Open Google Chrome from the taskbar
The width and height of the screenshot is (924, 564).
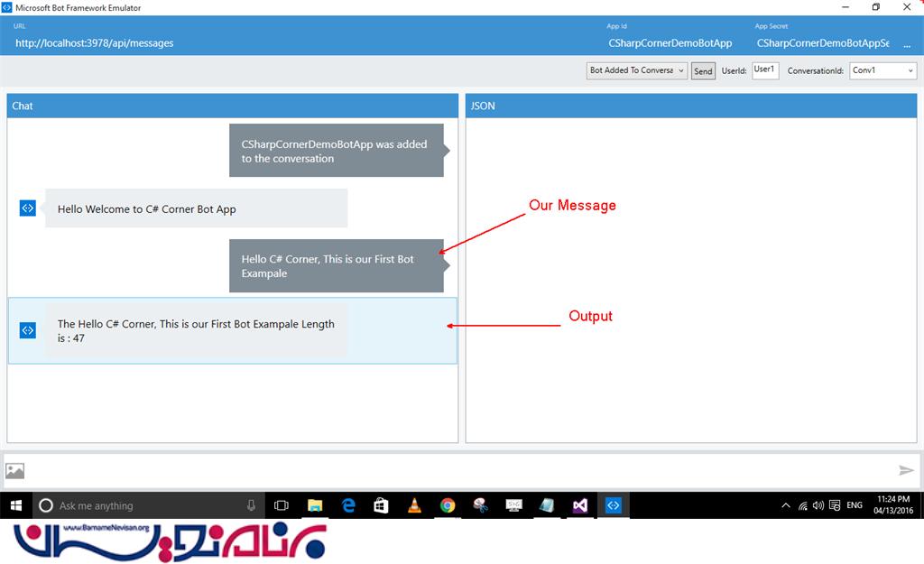[448, 505]
